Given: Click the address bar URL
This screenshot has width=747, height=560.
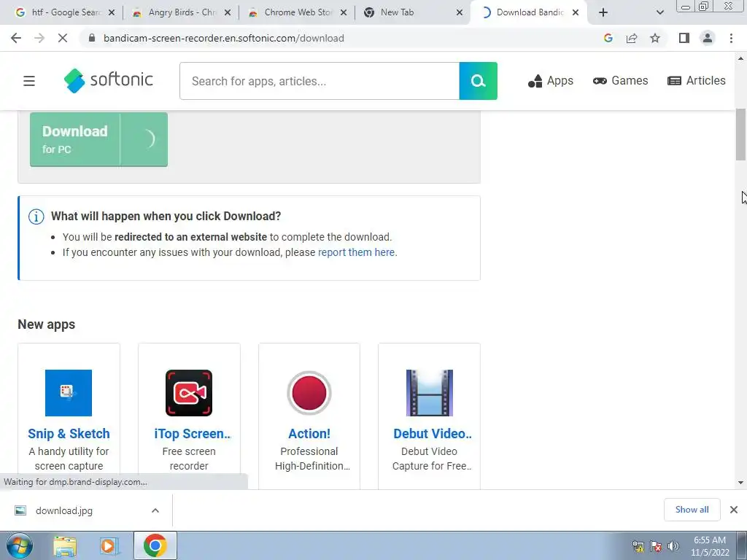Looking at the screenshot, I should [223, 38].
